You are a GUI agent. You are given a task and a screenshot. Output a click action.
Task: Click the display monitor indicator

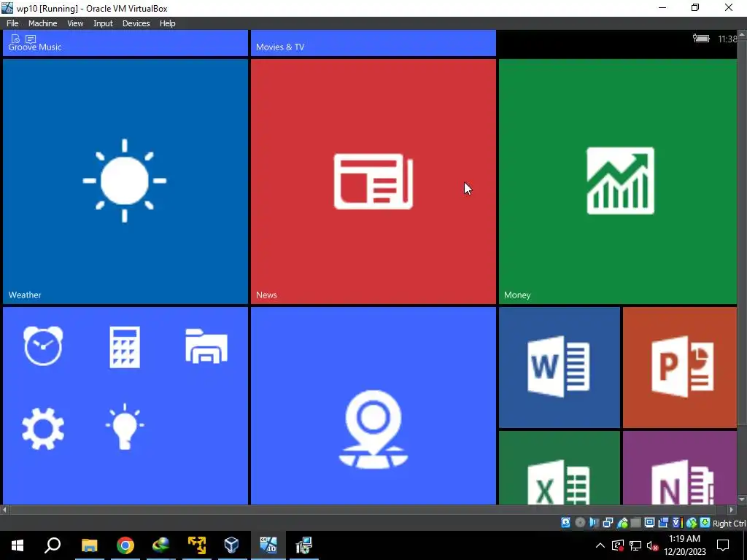click(649, 523)
